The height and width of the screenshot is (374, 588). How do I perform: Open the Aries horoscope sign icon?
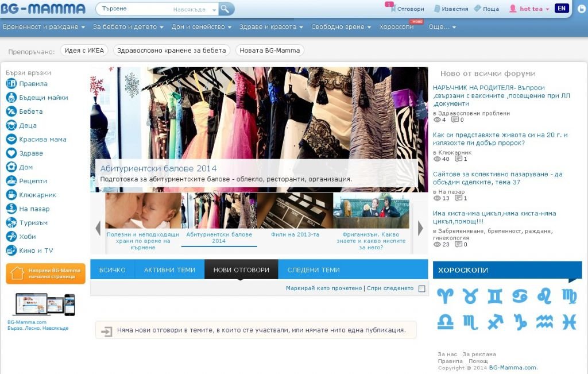coord(445,296)
